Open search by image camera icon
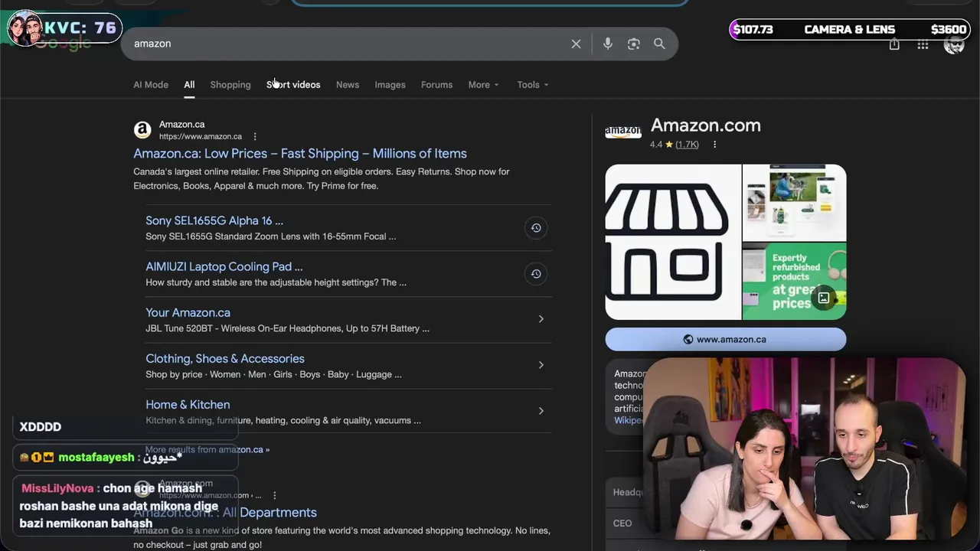 pyautogui.click(x=634, y=44)
